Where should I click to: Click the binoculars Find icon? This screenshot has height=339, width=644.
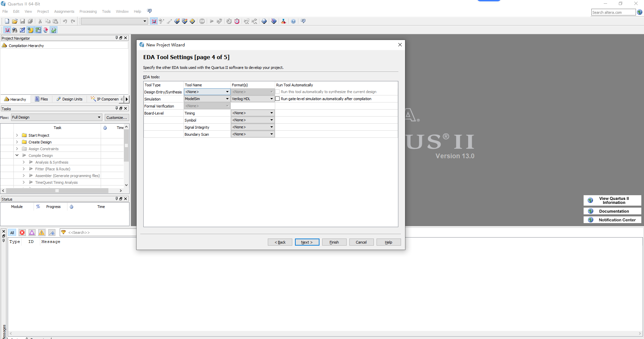click(x=15, y=30)
